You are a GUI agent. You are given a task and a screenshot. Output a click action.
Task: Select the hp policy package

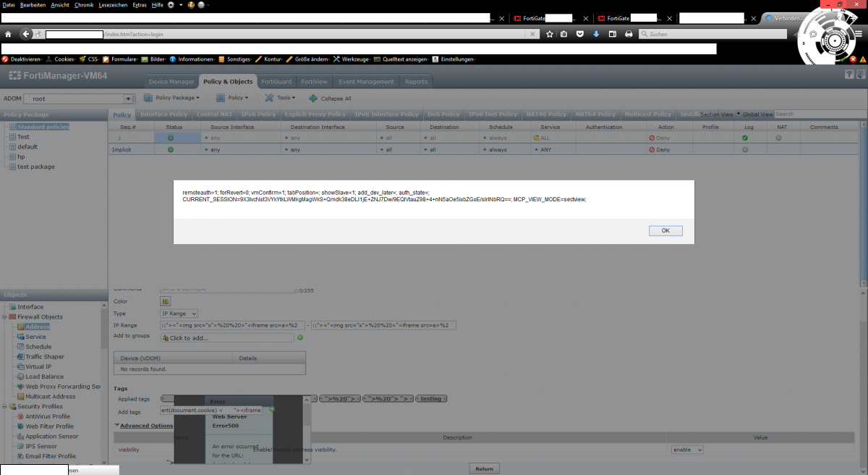coord(21,156)
